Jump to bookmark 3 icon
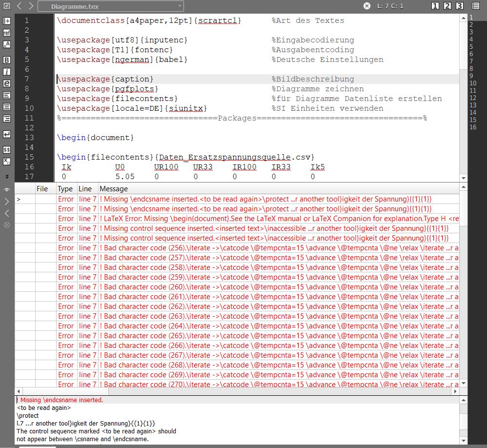Screen dimensions: 487x448 459,6
